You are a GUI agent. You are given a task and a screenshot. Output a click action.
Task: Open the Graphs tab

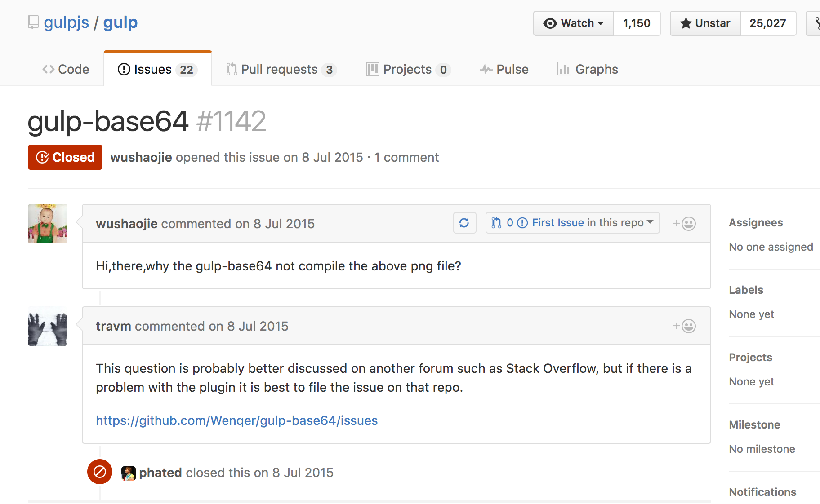click(588, 69)
